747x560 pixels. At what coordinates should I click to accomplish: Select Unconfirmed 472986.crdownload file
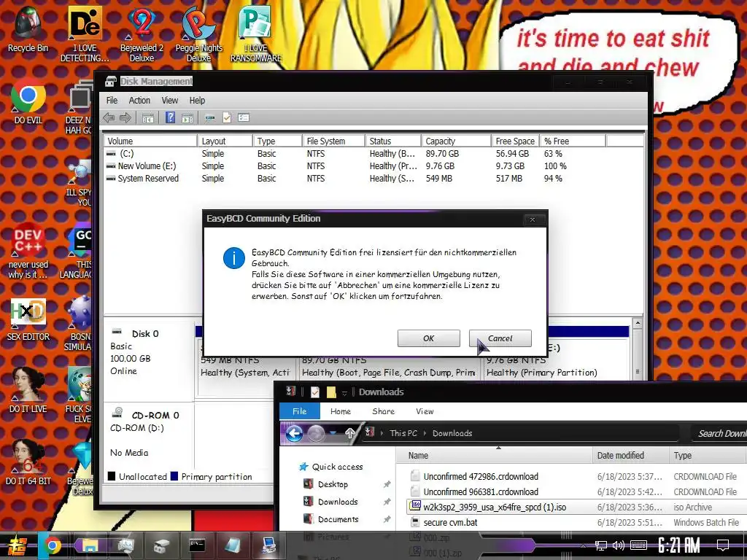(481, 477)
